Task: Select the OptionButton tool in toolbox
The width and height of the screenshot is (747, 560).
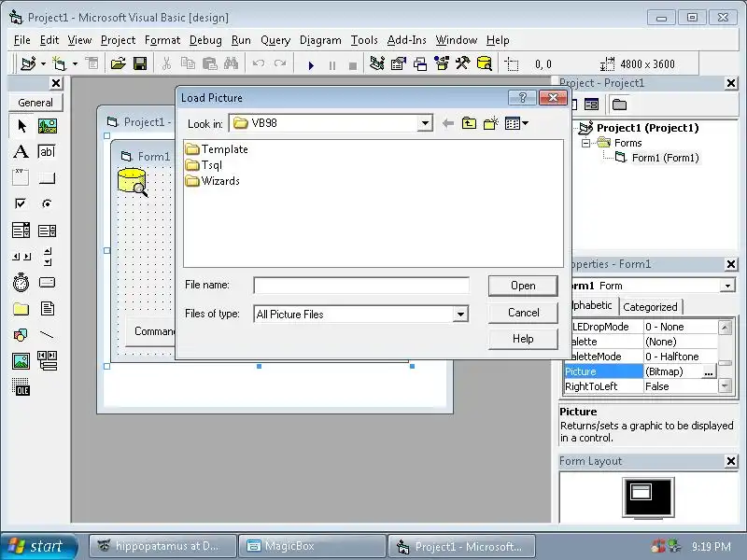Action: 47,203
